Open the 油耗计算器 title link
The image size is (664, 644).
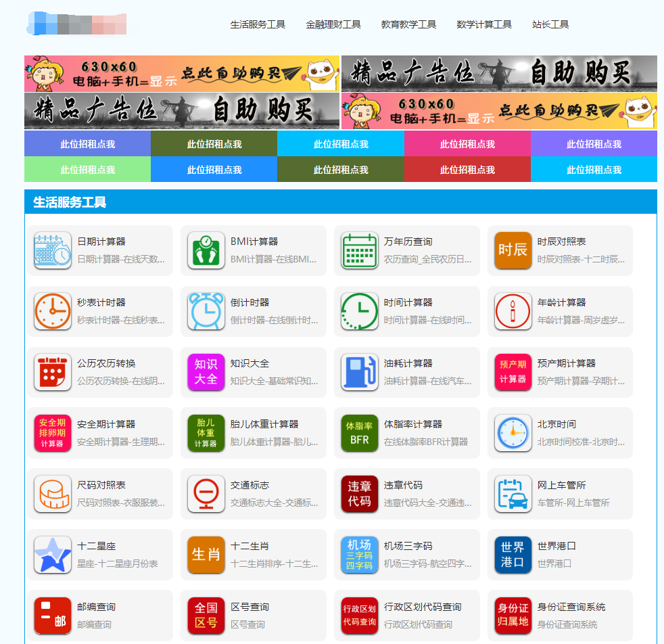click(x=408, y=363)
